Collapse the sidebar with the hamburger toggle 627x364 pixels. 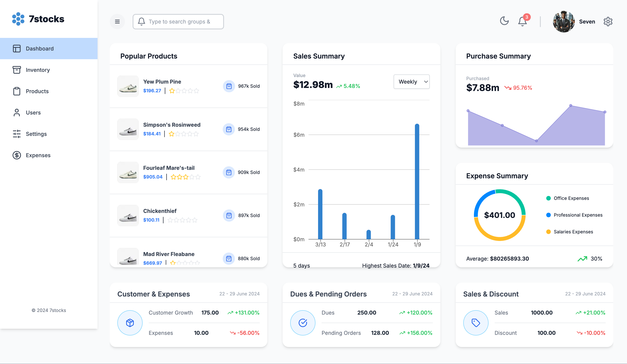[117, 21]
